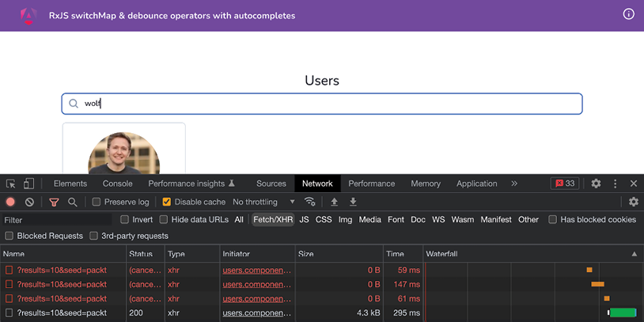
Task: Check the Invert filter checkbox
Action: (124, 219)
